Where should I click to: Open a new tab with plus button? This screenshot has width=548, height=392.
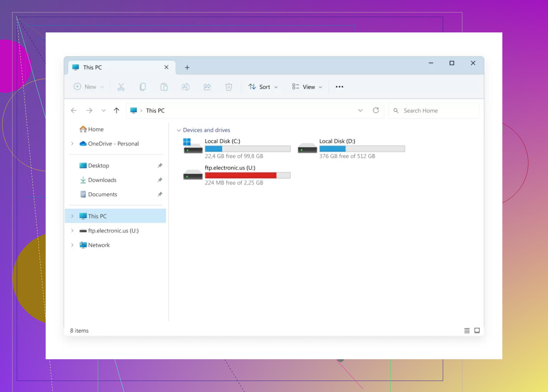point(187,67)
